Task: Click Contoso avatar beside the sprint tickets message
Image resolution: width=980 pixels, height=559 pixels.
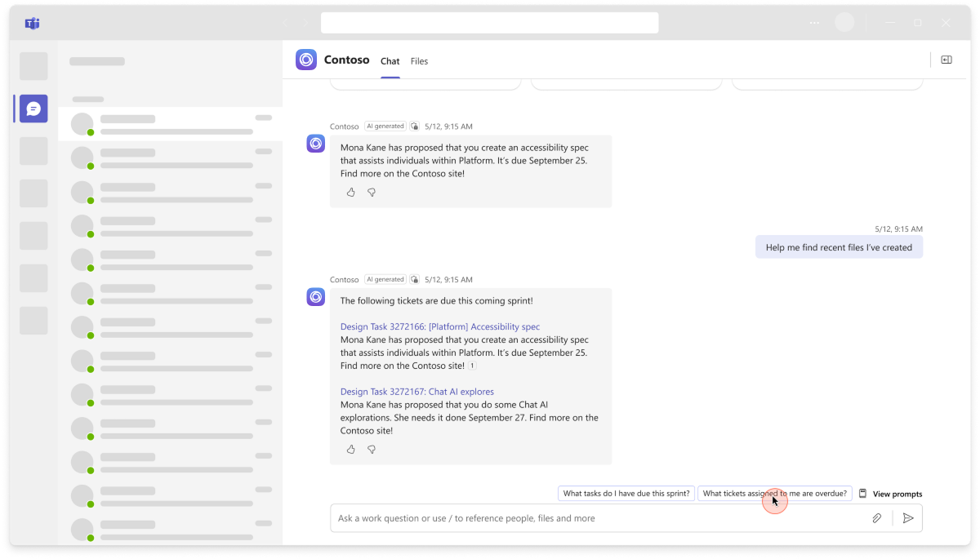Action: click(316, 297)
